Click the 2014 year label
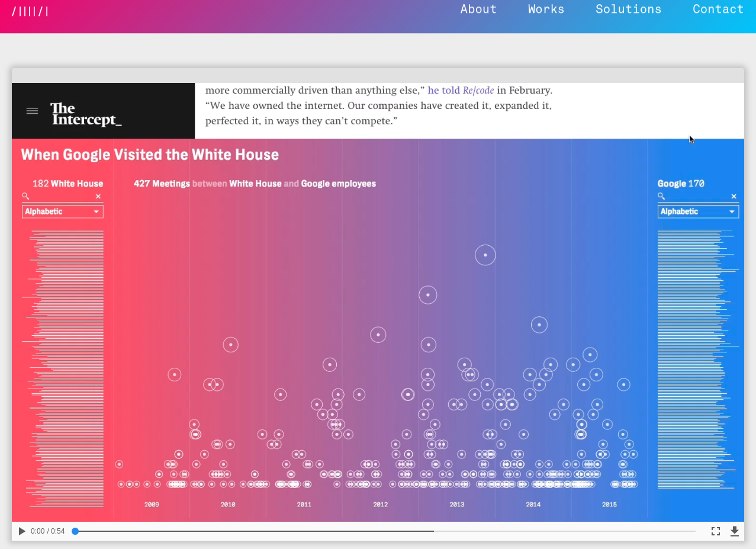Viewport: 756px width, 549px height. pos(533,505)
